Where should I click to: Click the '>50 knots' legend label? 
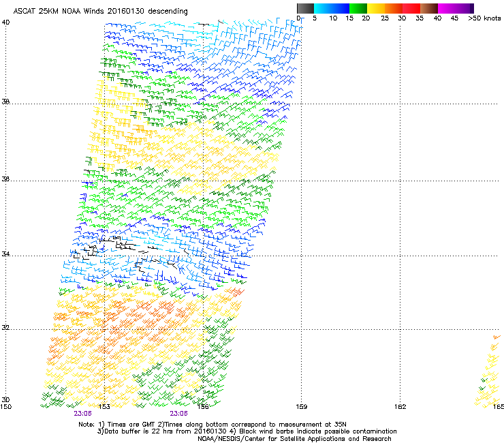tap(484, 18)
